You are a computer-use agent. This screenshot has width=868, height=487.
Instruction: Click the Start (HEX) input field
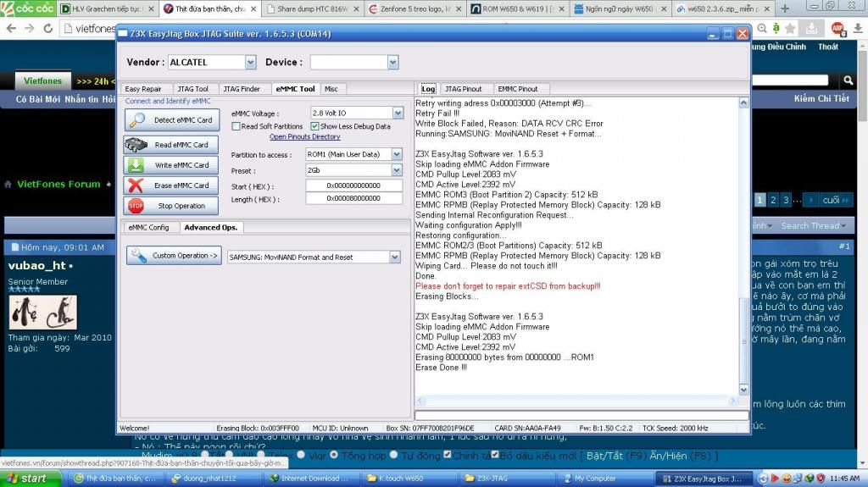pos(353,185)
